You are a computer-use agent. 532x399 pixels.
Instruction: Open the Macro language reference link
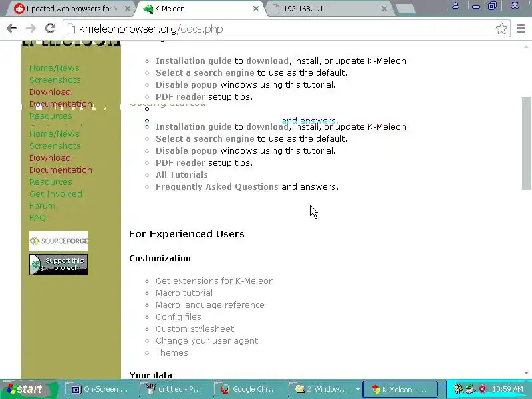click(209, 305)
